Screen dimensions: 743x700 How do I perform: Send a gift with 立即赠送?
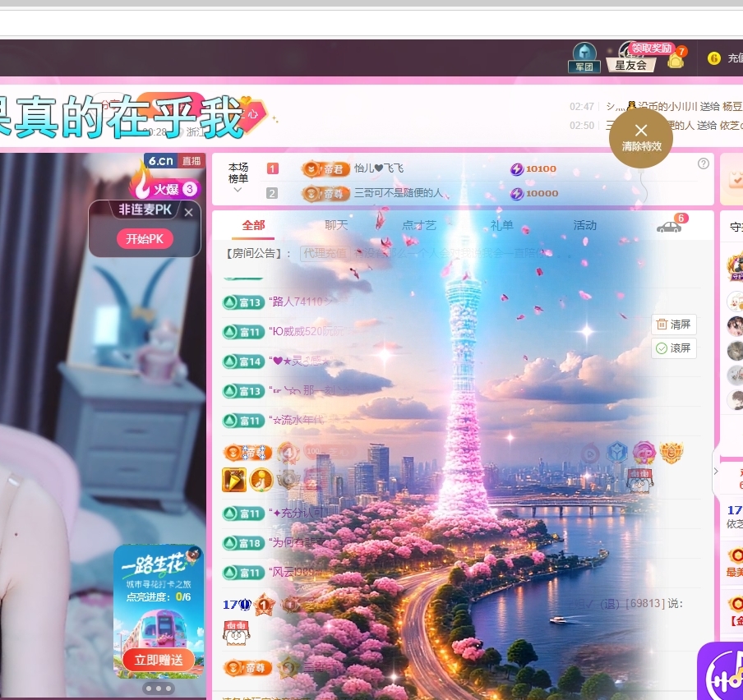coord(159,660)
